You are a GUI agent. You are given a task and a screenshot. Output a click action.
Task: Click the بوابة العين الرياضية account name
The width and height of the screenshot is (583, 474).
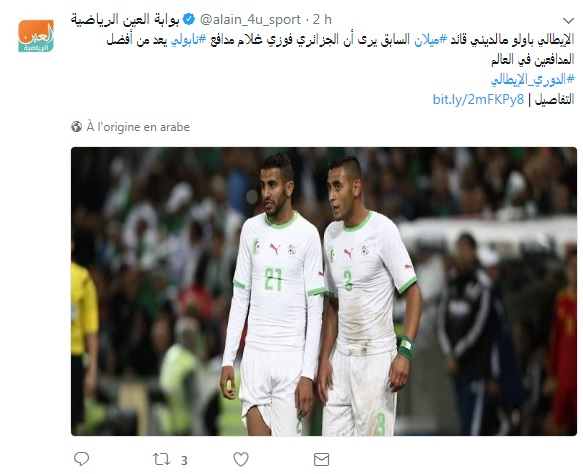coord(125,19)
